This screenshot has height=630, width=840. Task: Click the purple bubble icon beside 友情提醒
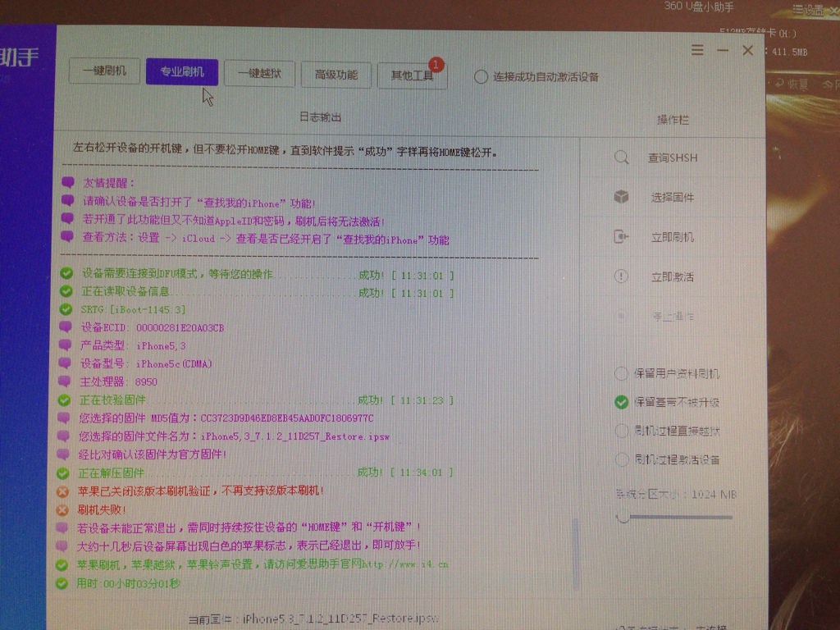pyautogui.click(x=68, y=182)
